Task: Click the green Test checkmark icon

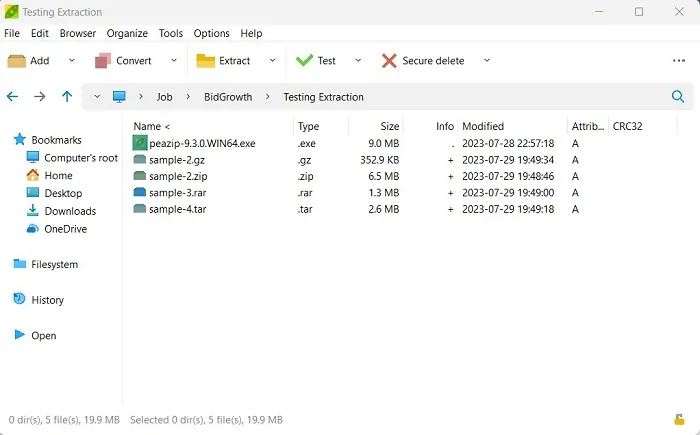Action: (x=304, y=60)
